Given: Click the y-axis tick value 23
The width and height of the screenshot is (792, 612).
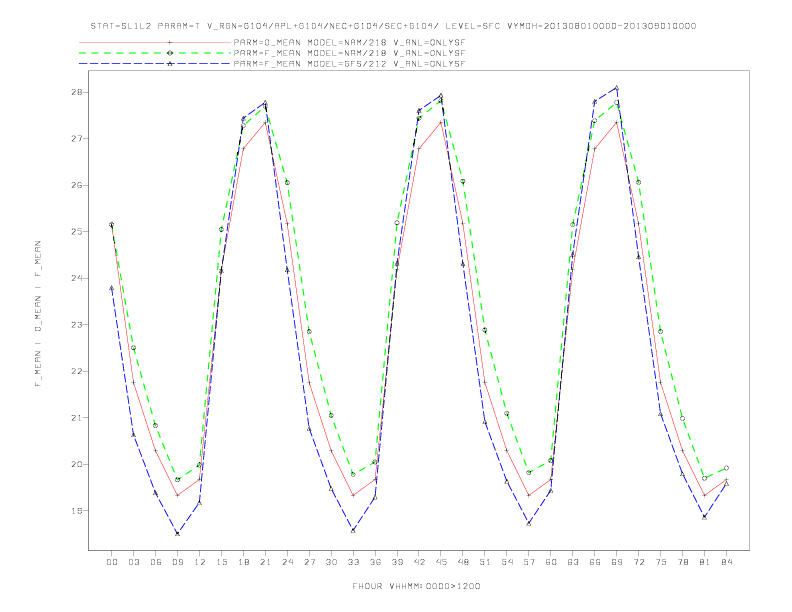Looking at the screenshot, I should (77, 325).
